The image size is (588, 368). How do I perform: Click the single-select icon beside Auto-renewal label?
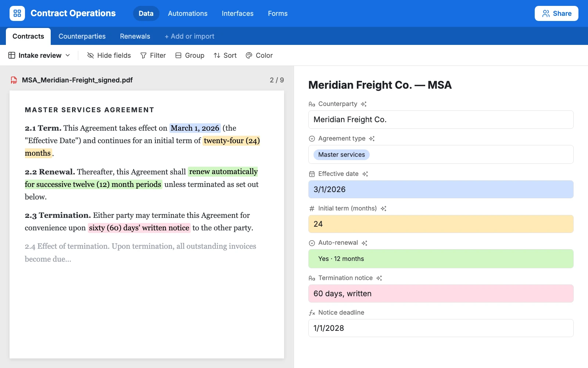(x=312, y=243)
